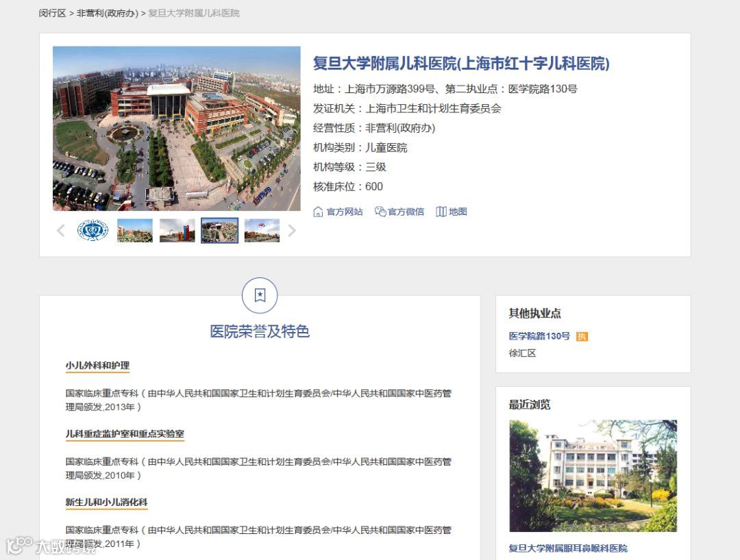Click the hospital title 复旦大学附属儿科医院
The height and width of the screenshot is (560, 740).
coord(461,63)
